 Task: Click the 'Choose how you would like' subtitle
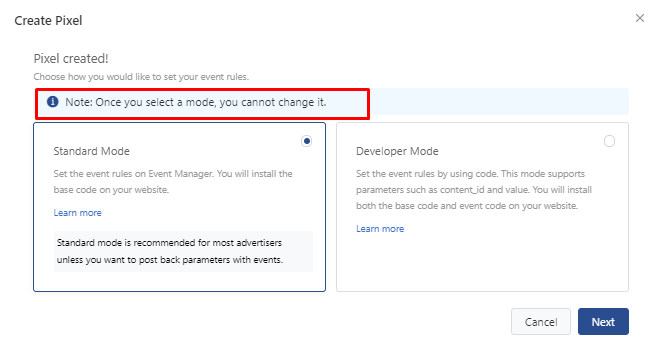(141, 77)
